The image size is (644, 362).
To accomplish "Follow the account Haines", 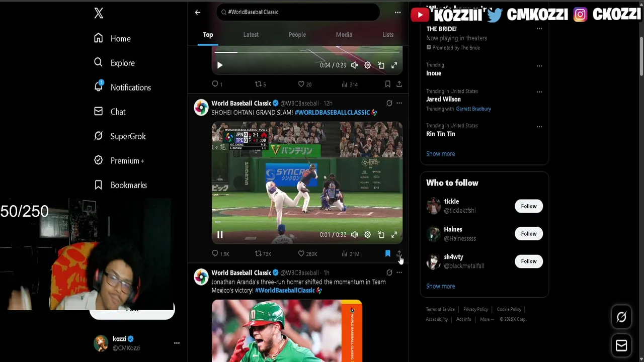I will tap(529, 234).
